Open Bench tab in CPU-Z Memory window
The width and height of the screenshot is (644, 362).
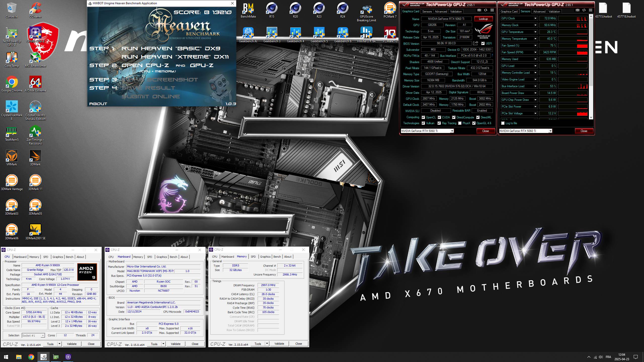click(x=277, y=257)
